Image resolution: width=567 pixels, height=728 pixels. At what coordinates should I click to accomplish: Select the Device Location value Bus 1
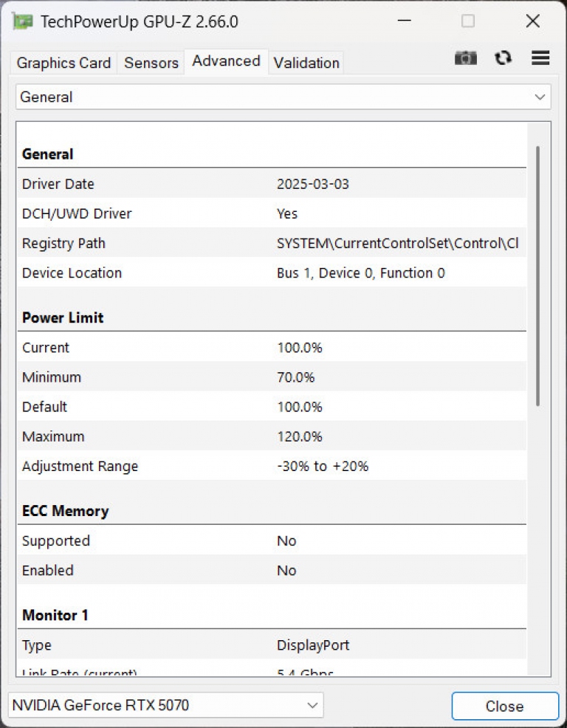pos(361,273)
